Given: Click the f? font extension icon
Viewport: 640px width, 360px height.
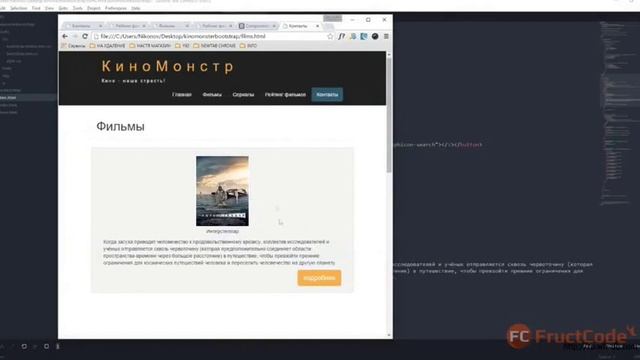Looking at the screenshot, I should (x=342, y=36).
